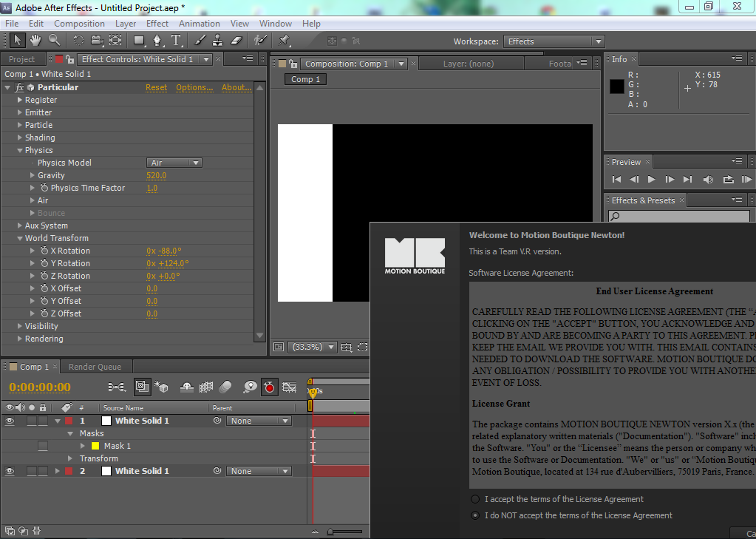Viewport: 756px width, 539px height.
Task: Click the Composition Mini-Flowchart icon in timeline
Action: coord(117,387)
